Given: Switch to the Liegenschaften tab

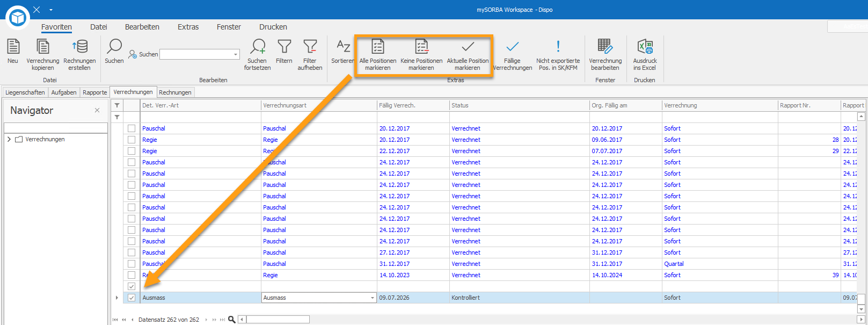Looking at the screenshot, I should point(25,92).
